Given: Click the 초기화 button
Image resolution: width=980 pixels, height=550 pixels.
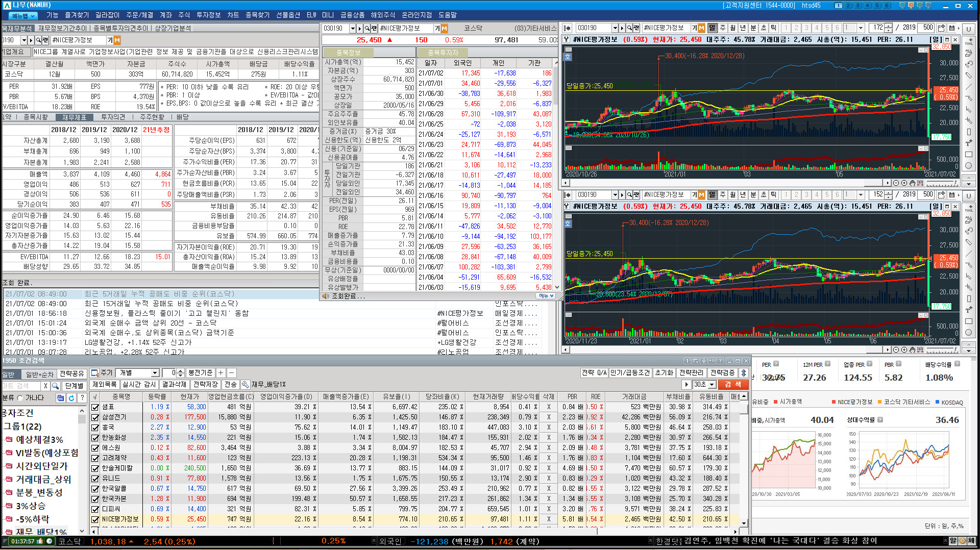Looking at the screenshot, I should click(x=664, y=373).
